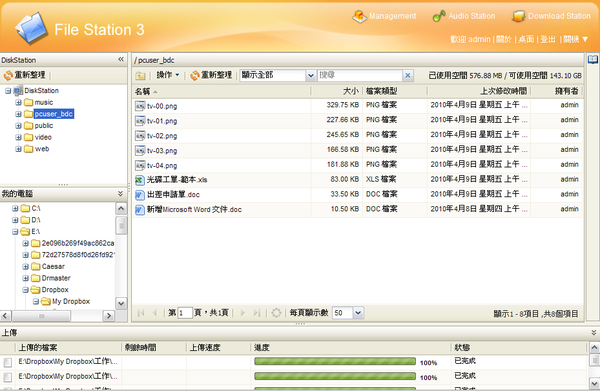Click the Word icon of 新增Microsoft Word 文件.doc

140,210
